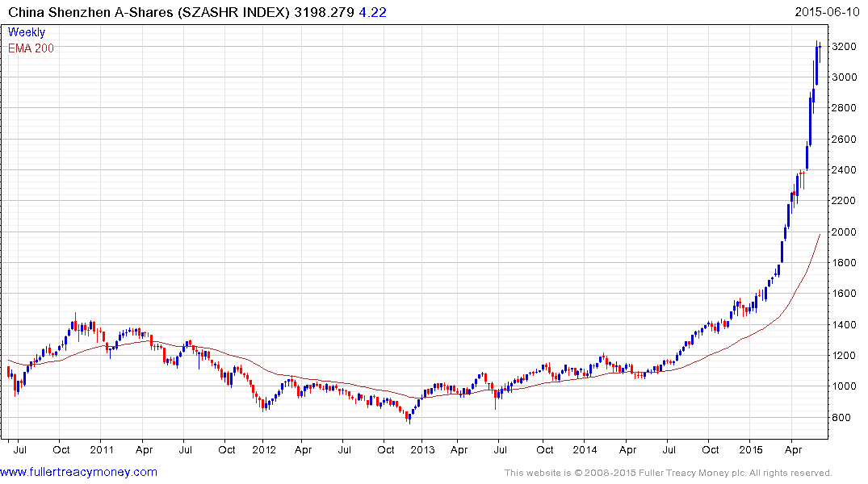Click the 'EMA 200' legend label

(x=31, y=48)
